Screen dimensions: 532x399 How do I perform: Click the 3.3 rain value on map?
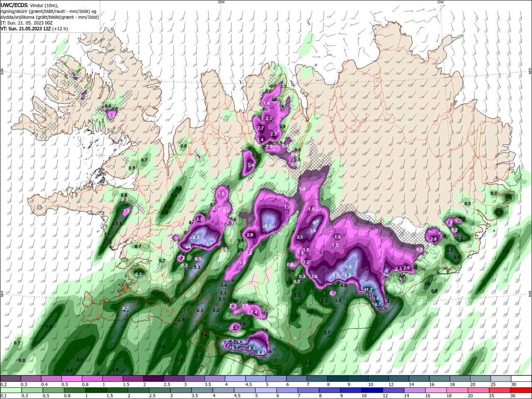pos(338,300)
